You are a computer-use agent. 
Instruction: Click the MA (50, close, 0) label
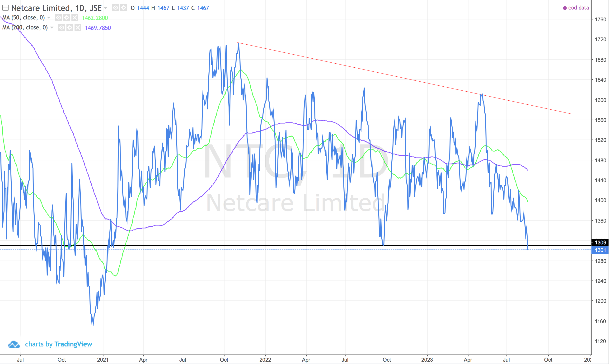(23, 18)
